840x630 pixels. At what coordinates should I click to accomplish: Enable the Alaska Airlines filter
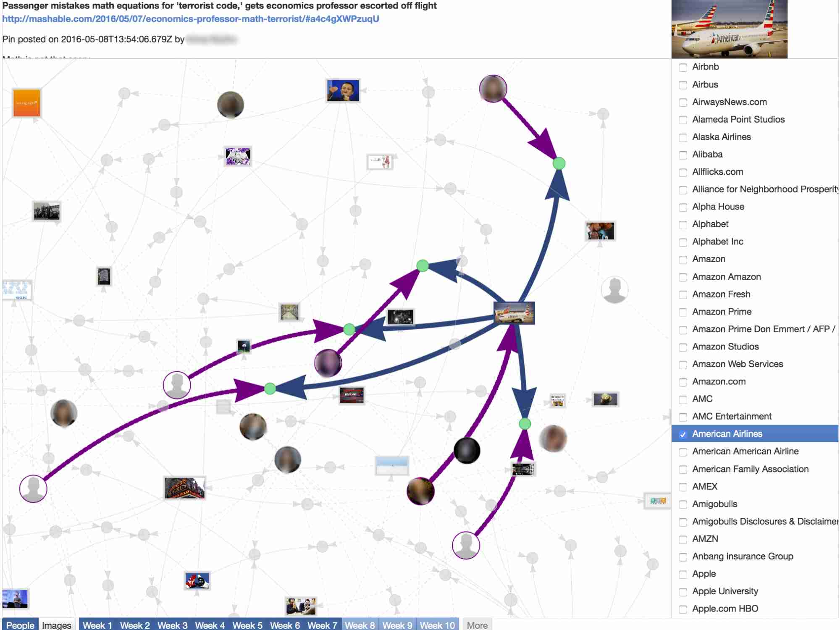pyautogui.click(x=683, y=137)
